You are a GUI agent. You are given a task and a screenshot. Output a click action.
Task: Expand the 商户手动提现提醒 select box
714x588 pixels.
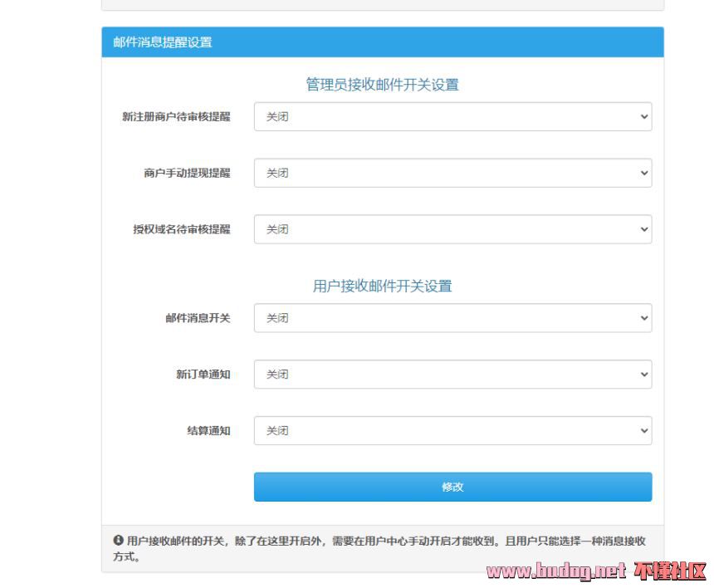point(452,174)
